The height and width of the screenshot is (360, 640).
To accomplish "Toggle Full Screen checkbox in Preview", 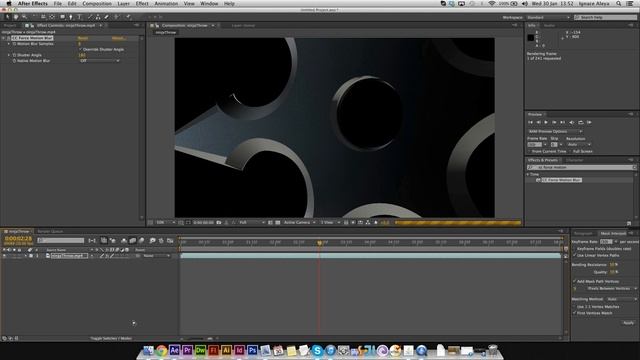I will pos(570,151).
